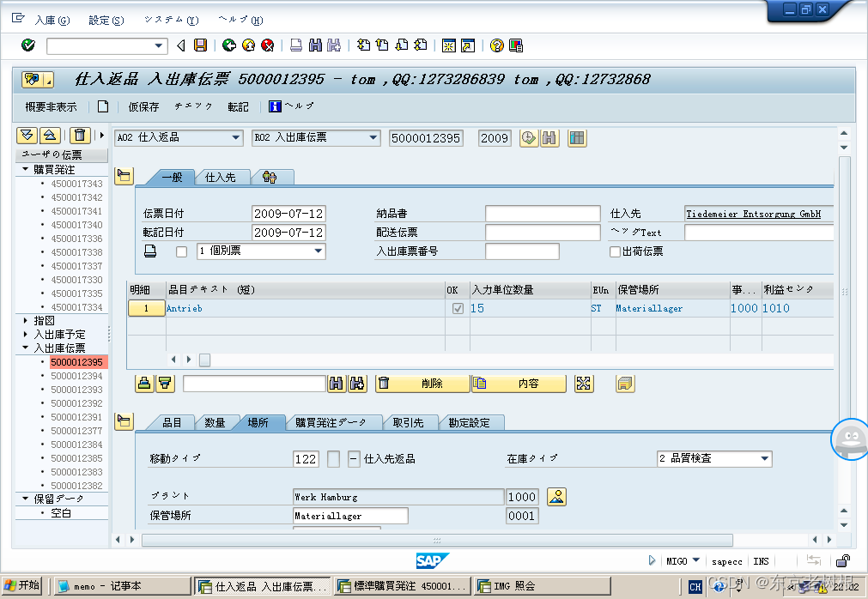The height and width of the screenshot is (599, 868).
Task: Open the A02 仕入返品 action dropdown
Action: pos(236,138)
